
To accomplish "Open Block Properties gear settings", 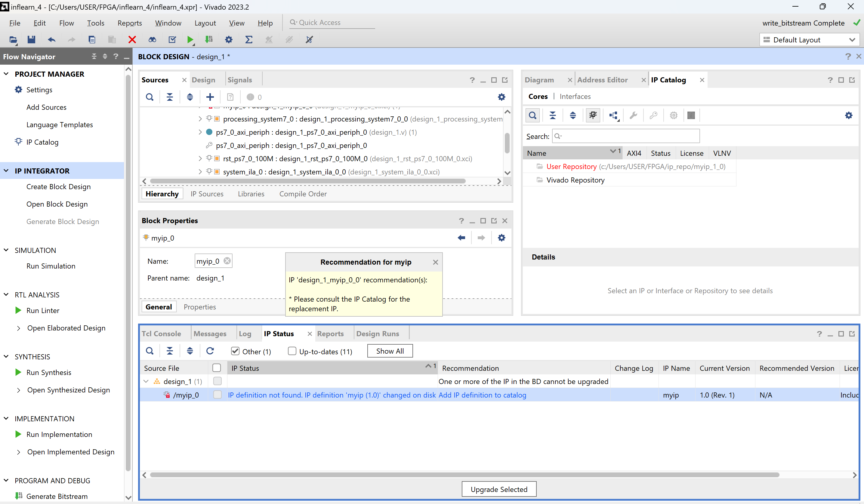I will (501, 238).
